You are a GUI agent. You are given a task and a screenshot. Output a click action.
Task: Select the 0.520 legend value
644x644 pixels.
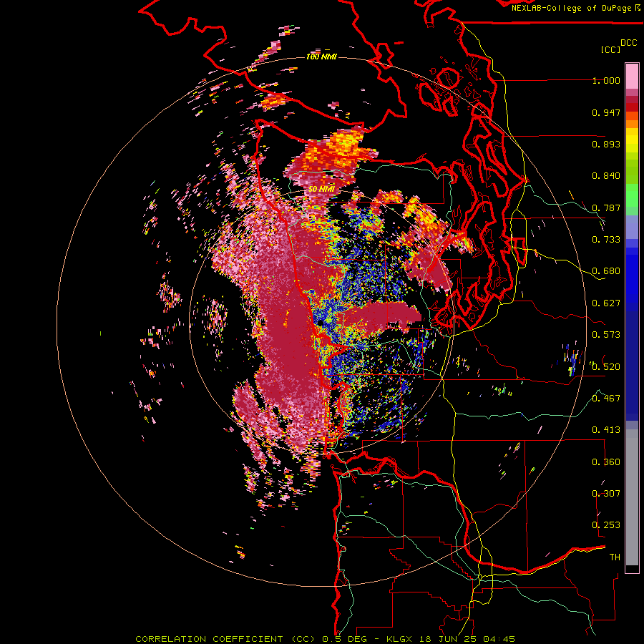coord(606,367)
